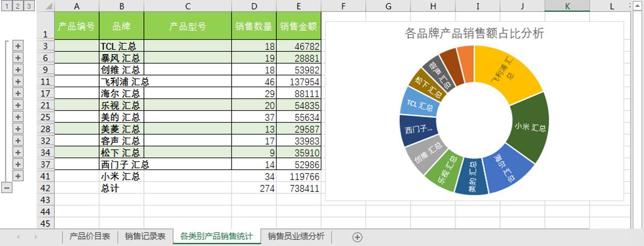Expand the 创维 汇总 row group
The height and width of the screenshot is (246, 644).
(17, 69)
